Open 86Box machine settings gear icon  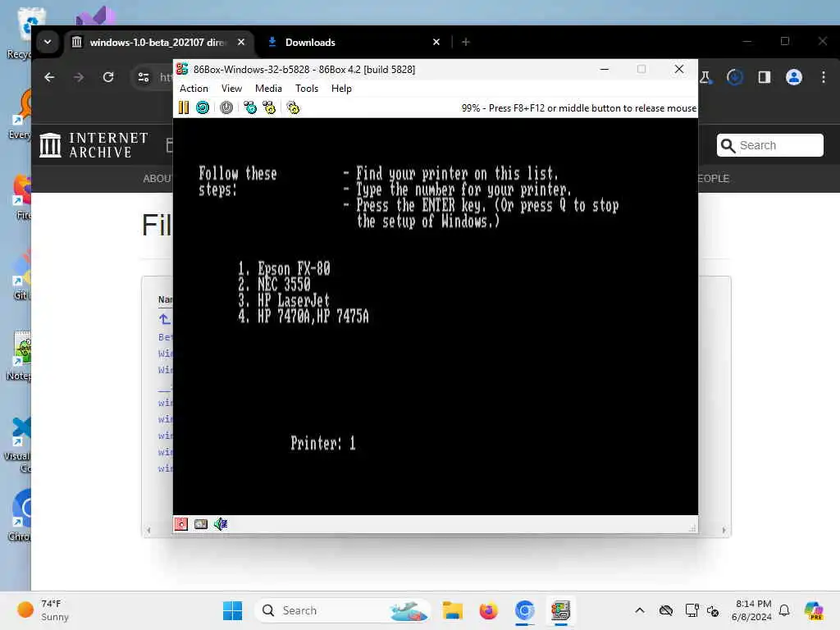click(293, 107)
